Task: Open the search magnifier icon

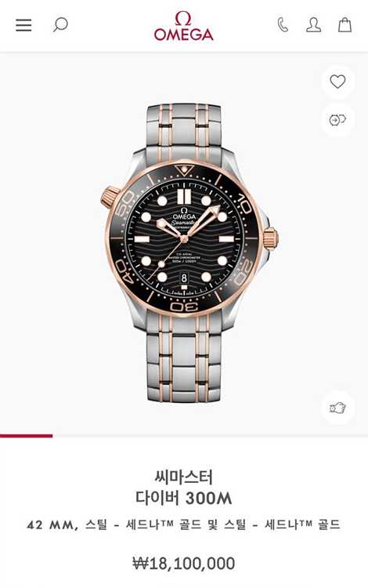Action: (60, 25)
